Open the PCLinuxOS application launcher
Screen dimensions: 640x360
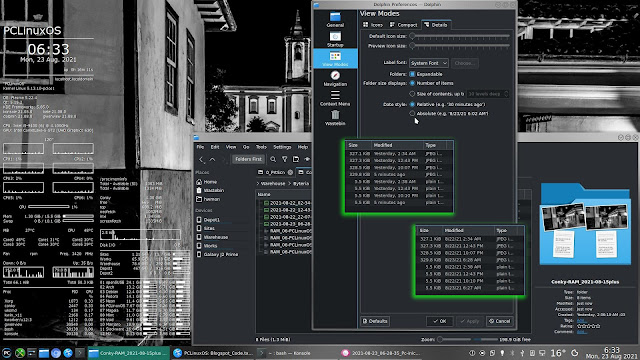pyautogui.click(x=7, y=353)
